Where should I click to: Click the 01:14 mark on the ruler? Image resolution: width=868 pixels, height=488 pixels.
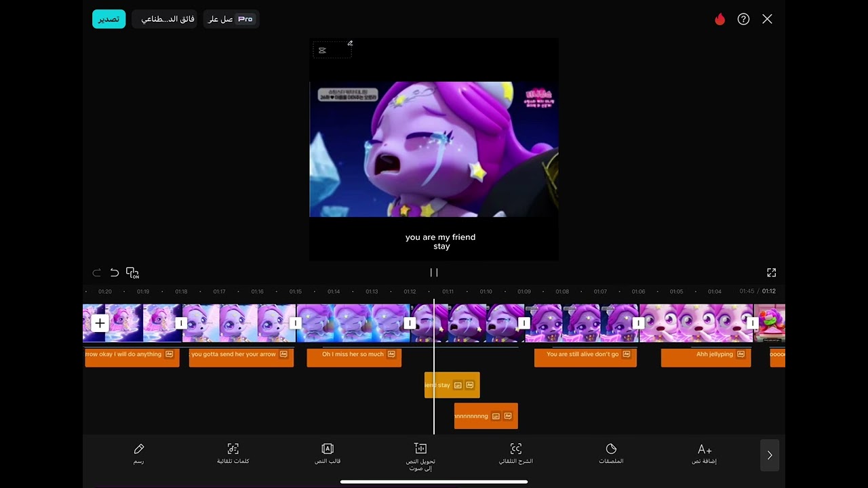[x=334, y=291]
